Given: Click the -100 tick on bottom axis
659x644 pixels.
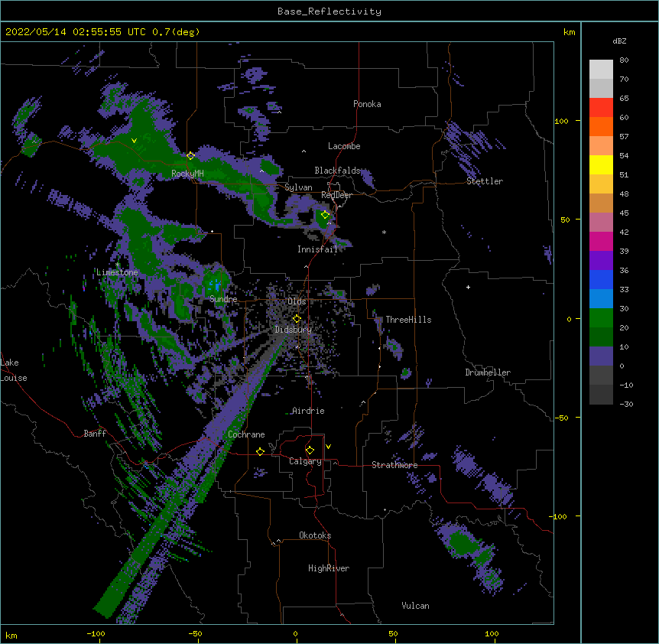Looking at the screenshot, I should [x=96, y=633].
